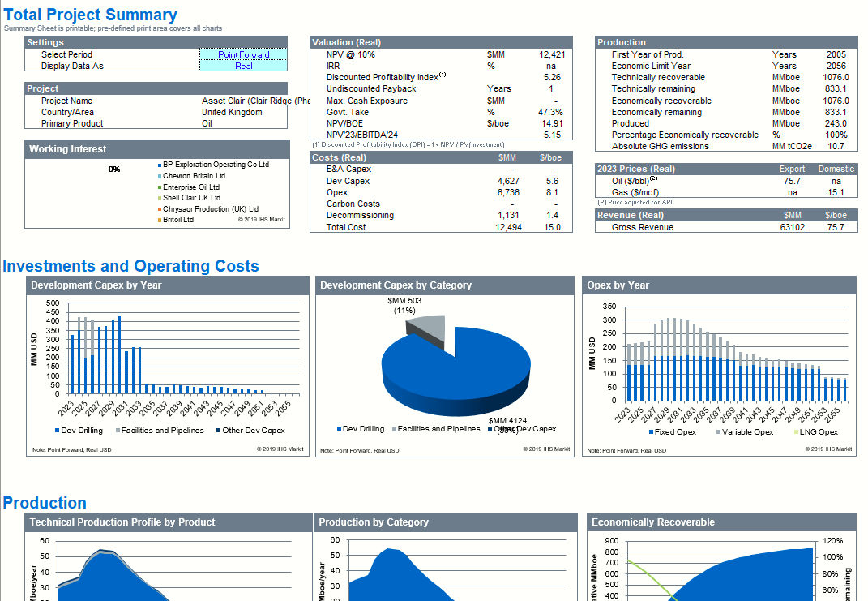868x601 pixels.
Task: Select the Point Forward period cell
Action: click(243, 54)
